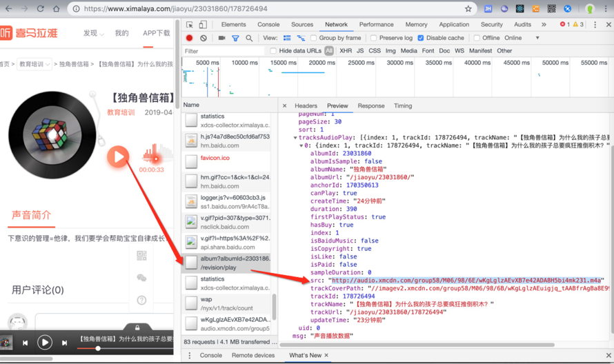Select the wKgLglzAEvXB7e42ADA request row

point(226,324)
